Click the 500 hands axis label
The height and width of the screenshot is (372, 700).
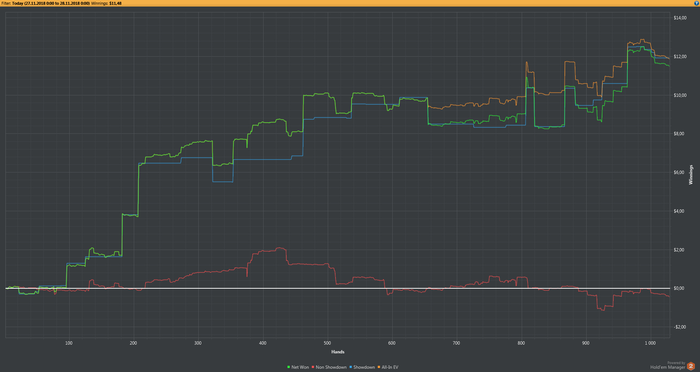click(x=327, y=343)
